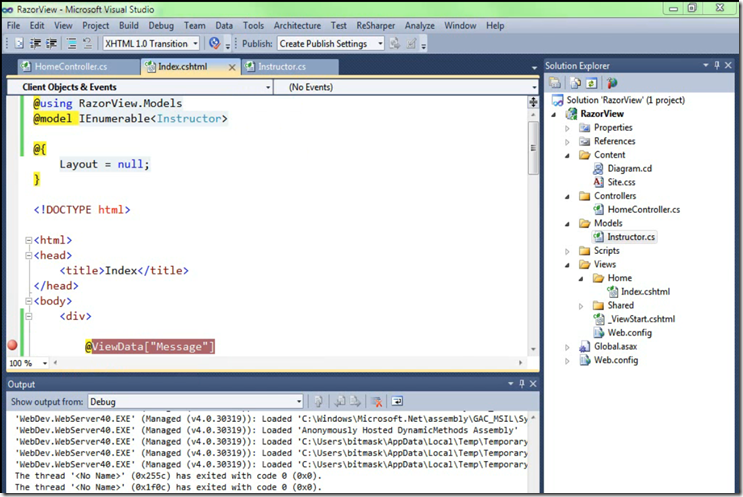
Task: Expand the Global.asax node
Action: point(567,347)
